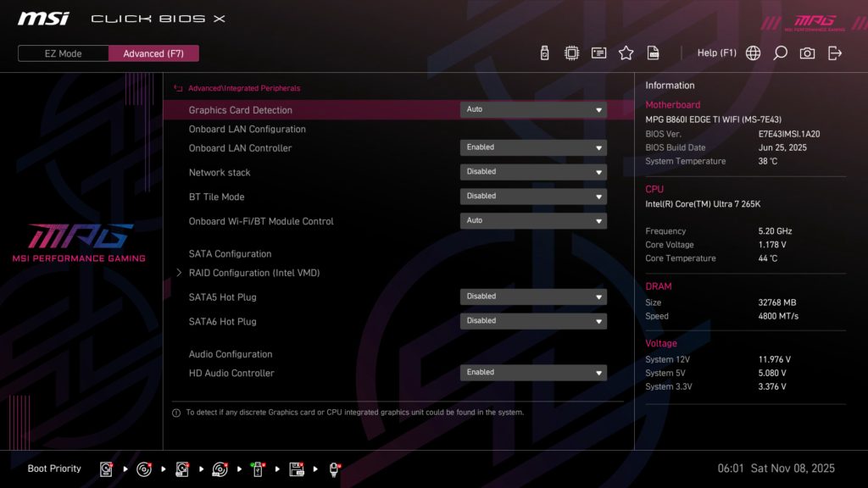Open the Favorites star icon

point(626,53)
